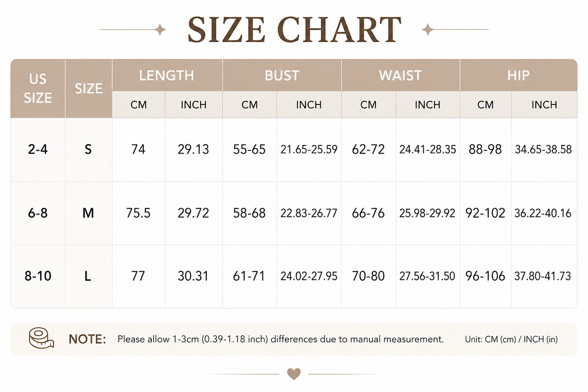Click the SIZE CHART title

295,29
